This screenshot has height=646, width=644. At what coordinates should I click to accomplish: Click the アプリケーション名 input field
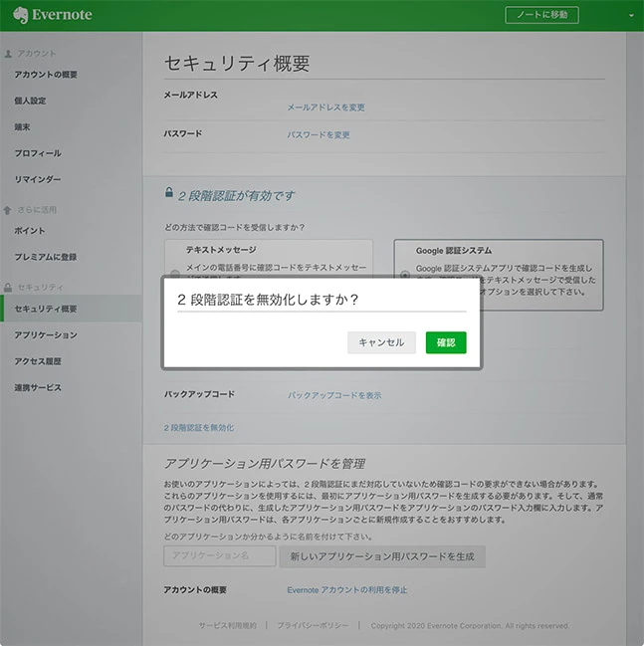tap(219, 555)
